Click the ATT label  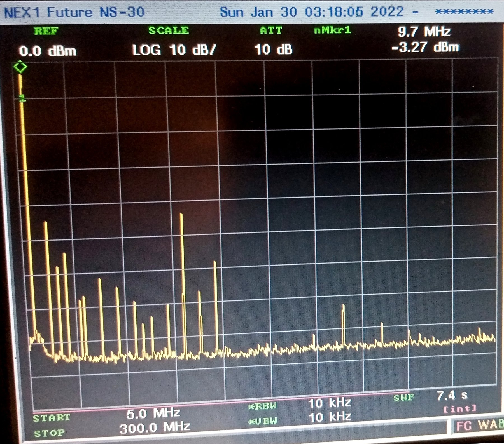pos(271,30)
